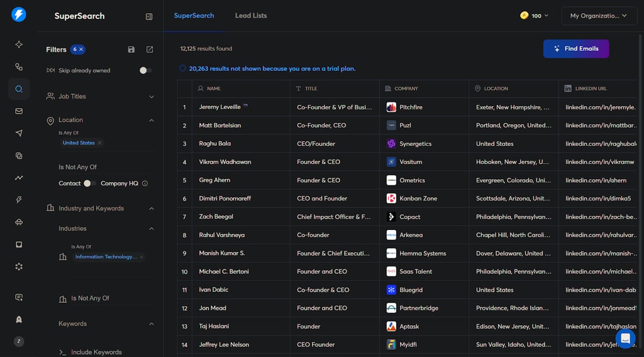Screen dimensions: 644x357
Task: Click the Bluegrid company logo
Action: click(x=391, y=290)
